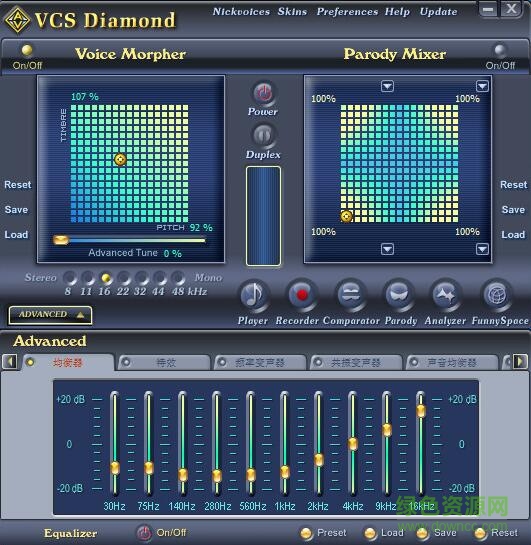Viewport: 531px width, 545px height.
Task: Toggle the Equalizer On/Off power button
Action: coord(144,532)
